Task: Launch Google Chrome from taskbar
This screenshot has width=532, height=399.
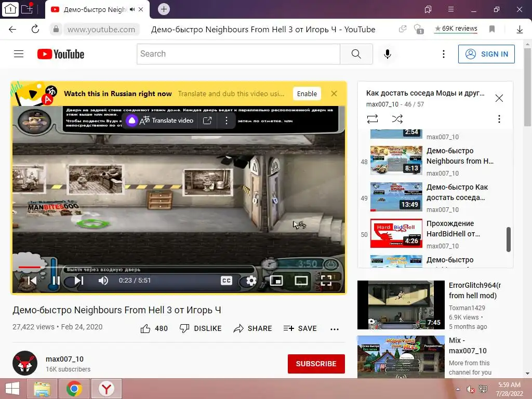Action: click(x=74, y=389)
